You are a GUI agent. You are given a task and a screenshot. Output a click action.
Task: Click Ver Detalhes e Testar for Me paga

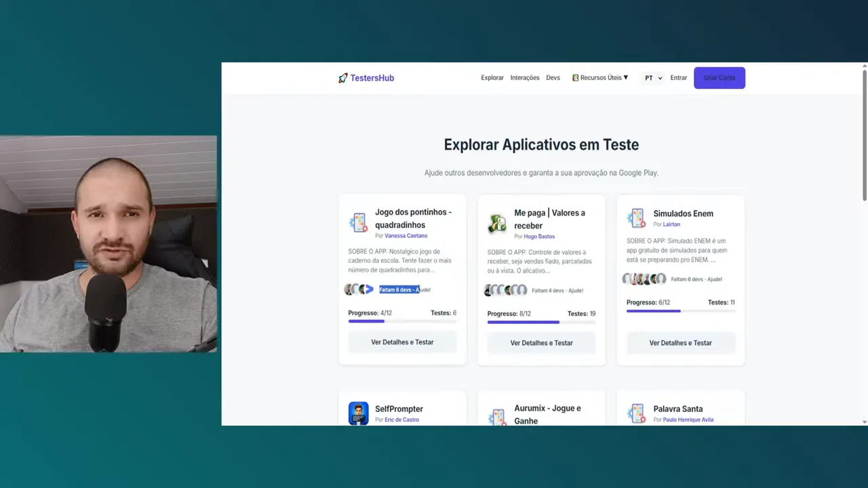point(541,343)
